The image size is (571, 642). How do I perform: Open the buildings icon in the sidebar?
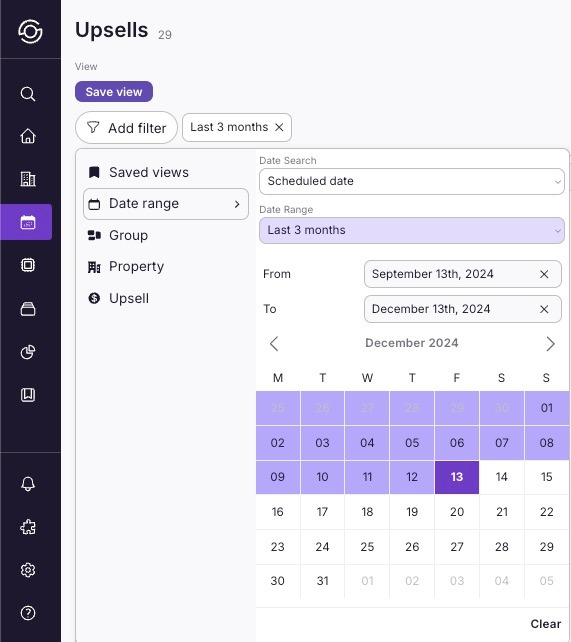pyautogui.click(x=28, y=179)
